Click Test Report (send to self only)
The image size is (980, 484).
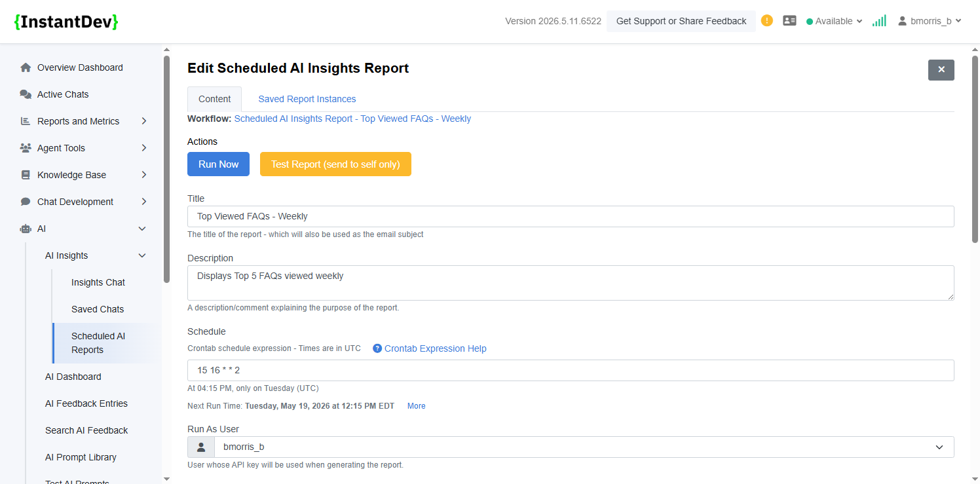tap(335, 164)
